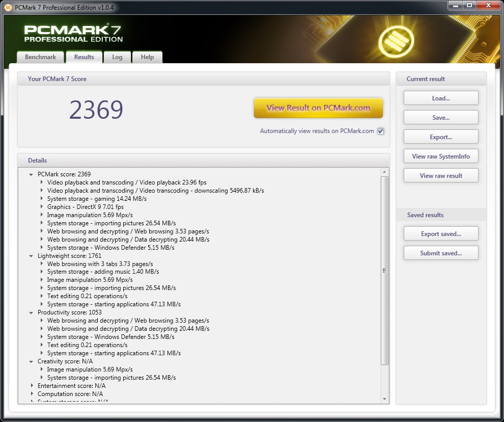Close the PCMark 7 window
This screenshot has height=422, width=504.
point(488,6)
